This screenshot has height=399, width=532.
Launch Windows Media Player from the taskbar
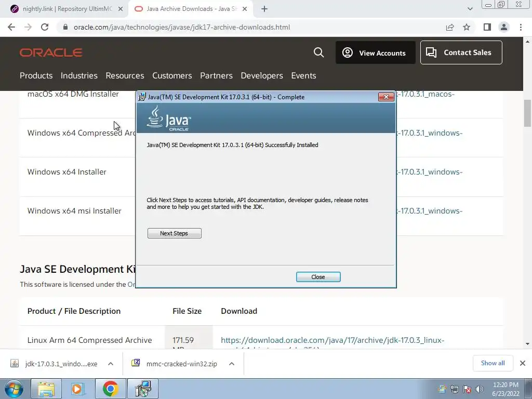click(x=78, y=389)
